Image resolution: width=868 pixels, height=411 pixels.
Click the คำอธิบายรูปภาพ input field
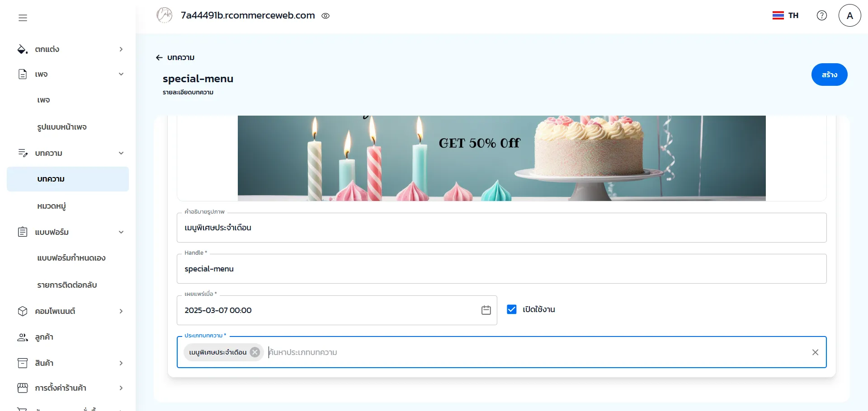point(502,228)
